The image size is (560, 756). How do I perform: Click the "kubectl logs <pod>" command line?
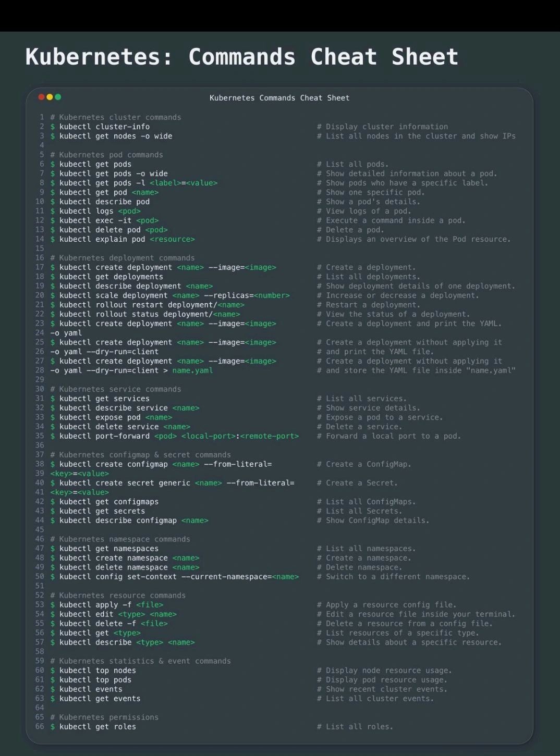[x=100, y=211]
